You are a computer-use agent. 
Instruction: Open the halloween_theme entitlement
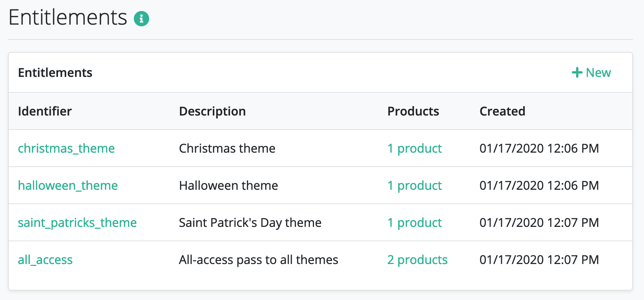[68, 185]
